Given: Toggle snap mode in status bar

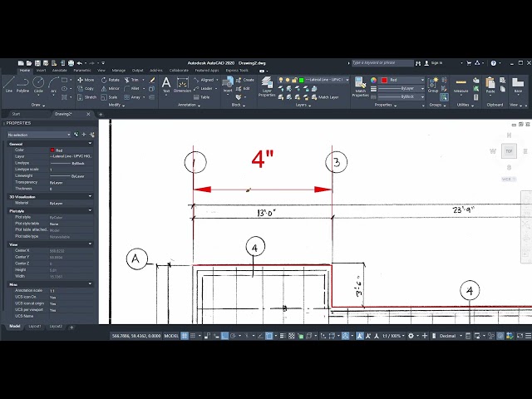Looking at the screenshot, I should (x=193, y=336).
